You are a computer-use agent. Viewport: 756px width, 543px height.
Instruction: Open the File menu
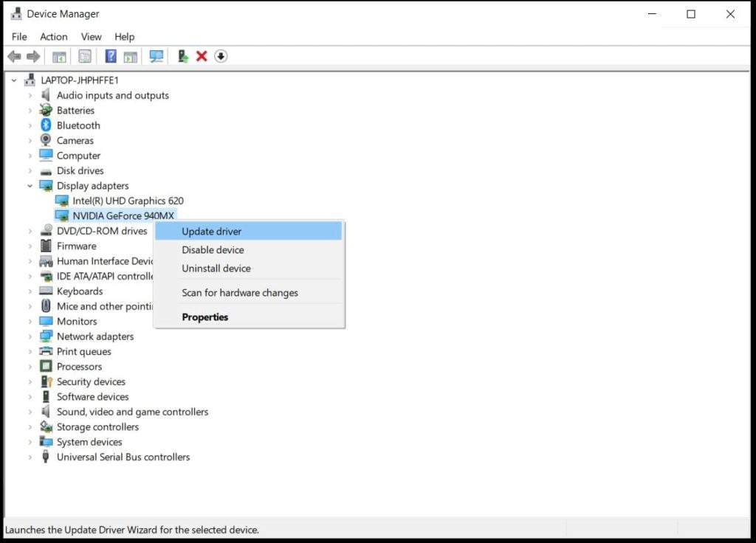coord(19,37)
